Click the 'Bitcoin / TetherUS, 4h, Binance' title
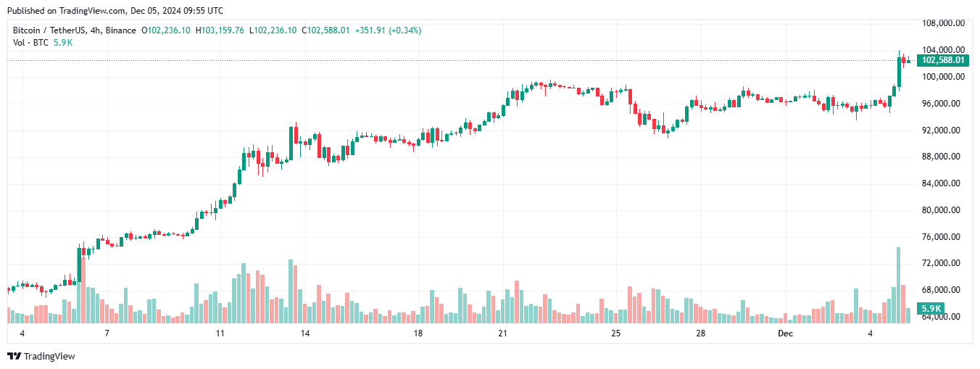This screenshot has height=369, width=980. [x=75, y=30]
